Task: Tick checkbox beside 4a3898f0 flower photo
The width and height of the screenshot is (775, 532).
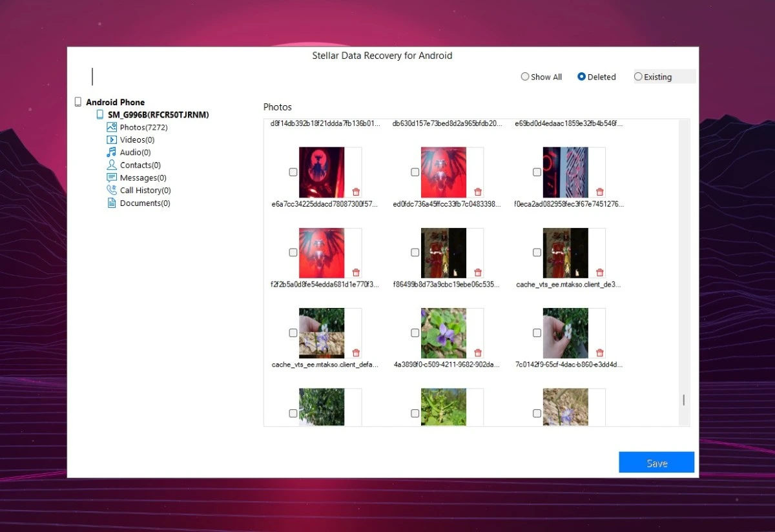Action: (415, 333)
